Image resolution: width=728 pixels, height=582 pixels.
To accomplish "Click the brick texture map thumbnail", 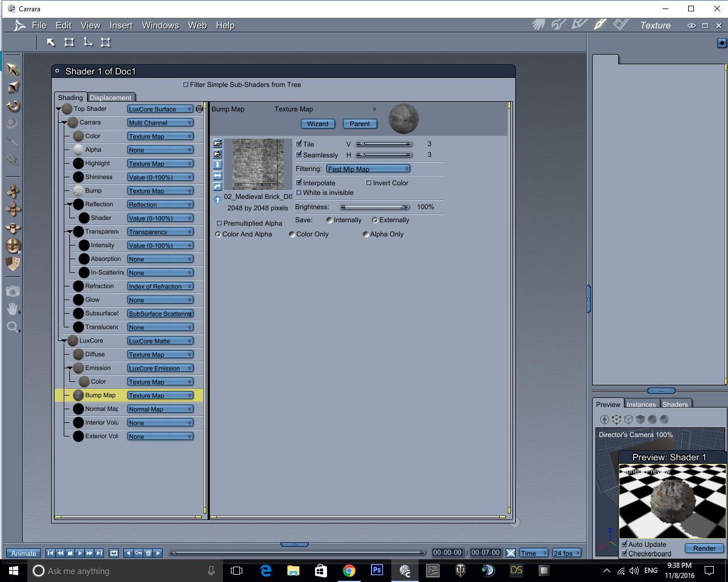I will coord(258,164).
